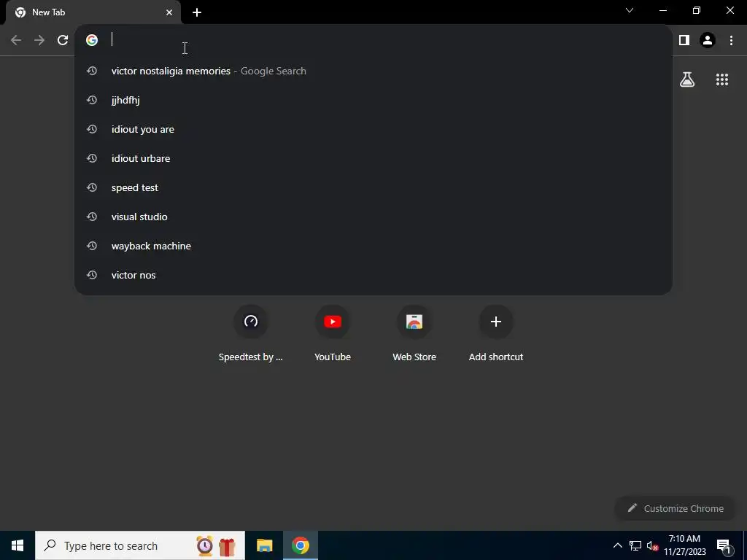The image size is (747, 560).
Task: Open the Google apps grid
Action: [x=722, y=79]
